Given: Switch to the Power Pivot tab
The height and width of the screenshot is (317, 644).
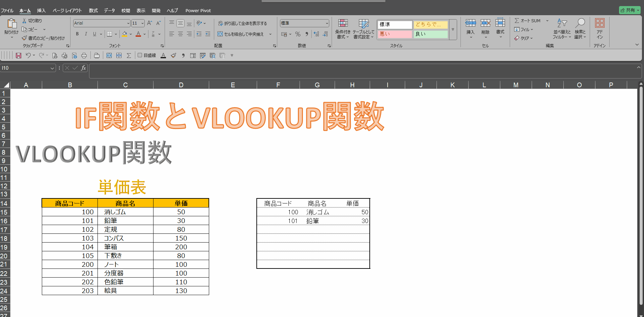Looking at the screenshot, I should click(x=198, y=10).
